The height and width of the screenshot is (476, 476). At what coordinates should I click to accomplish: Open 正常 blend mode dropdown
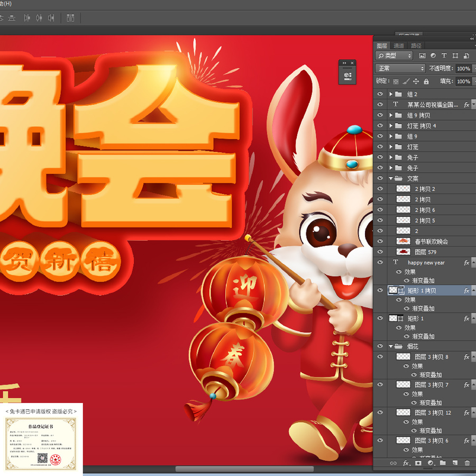click(400, 68)
